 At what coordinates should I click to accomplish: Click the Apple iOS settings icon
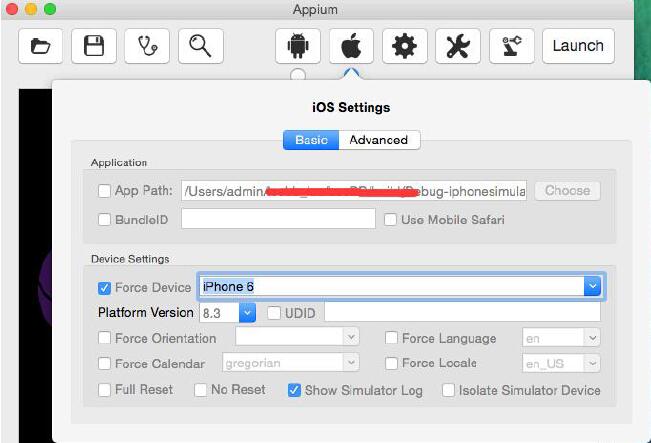pos(351,46)
